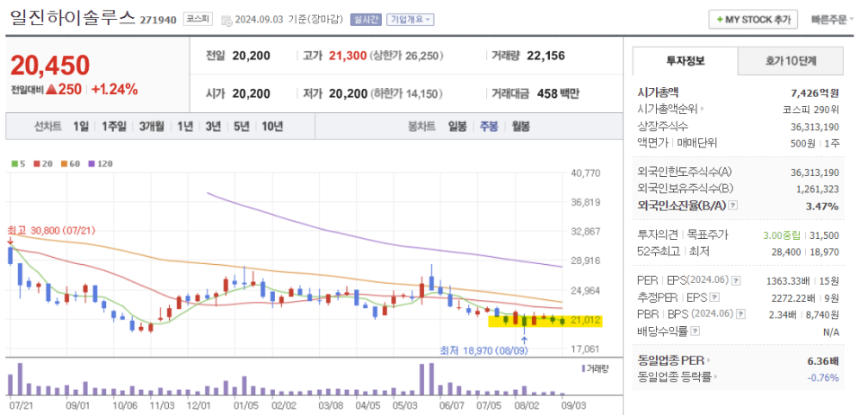868x415 pixels.
Task: Click red 최고 arrow marker on chart
Action: click(10, 241)
